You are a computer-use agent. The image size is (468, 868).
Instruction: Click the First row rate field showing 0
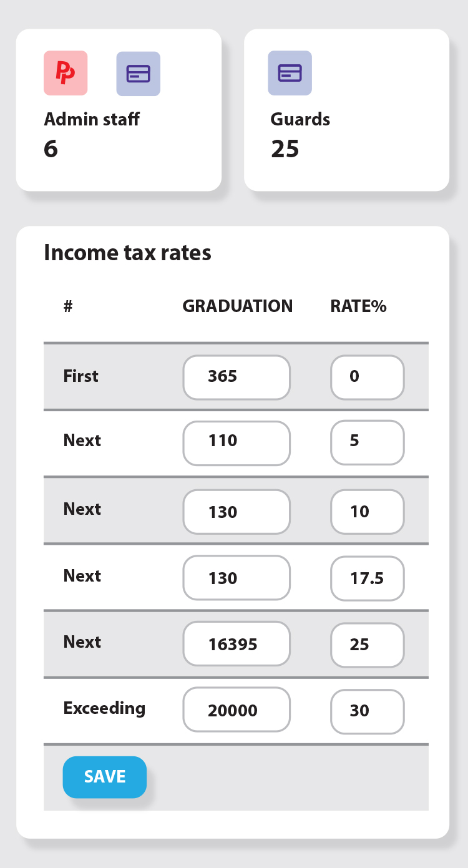click(367, 377)
